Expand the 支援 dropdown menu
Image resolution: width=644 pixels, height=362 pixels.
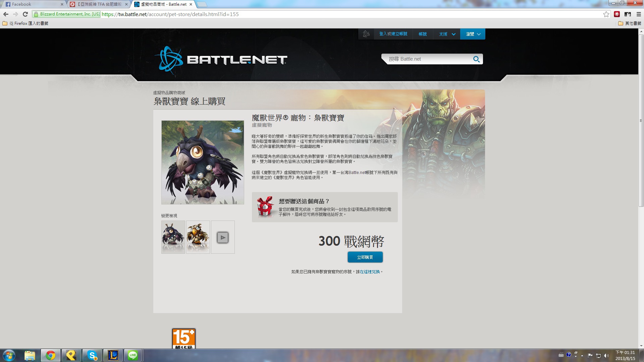(447, 34)
